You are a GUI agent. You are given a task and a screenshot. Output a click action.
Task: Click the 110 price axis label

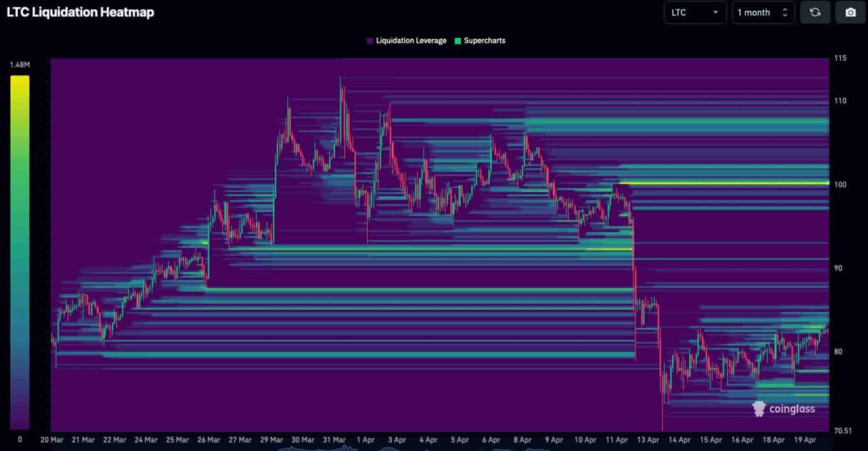click(840, 101)
